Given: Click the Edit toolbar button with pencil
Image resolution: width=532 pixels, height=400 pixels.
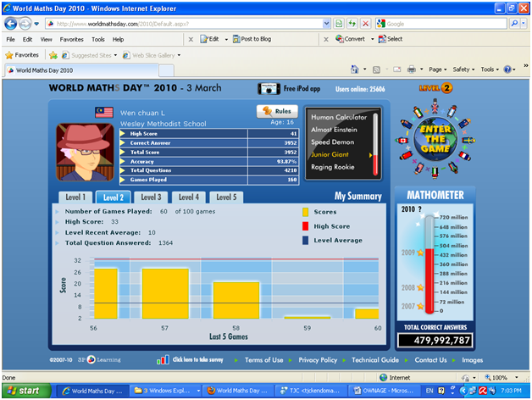Looking at the screenshot, I should [210, 39].
